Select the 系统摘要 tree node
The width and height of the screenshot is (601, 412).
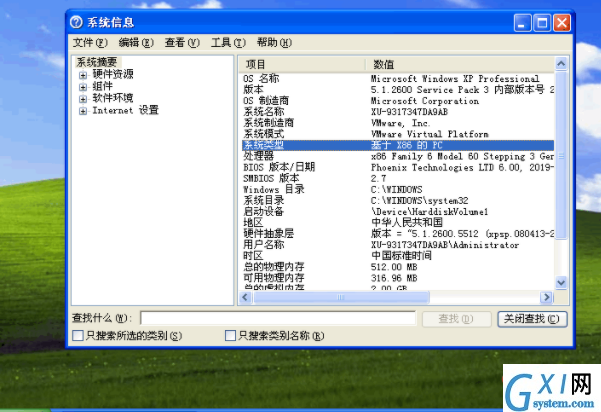97,62
